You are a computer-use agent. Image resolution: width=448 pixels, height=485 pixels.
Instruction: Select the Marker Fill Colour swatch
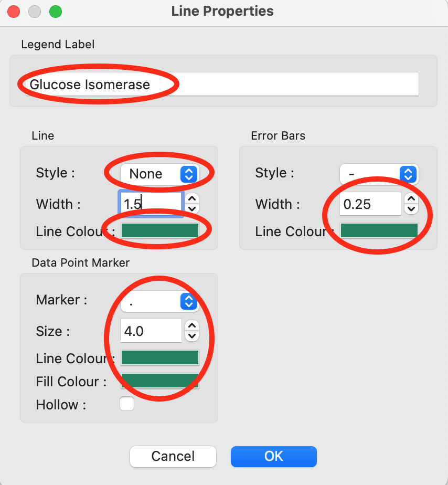pos(160,381)
